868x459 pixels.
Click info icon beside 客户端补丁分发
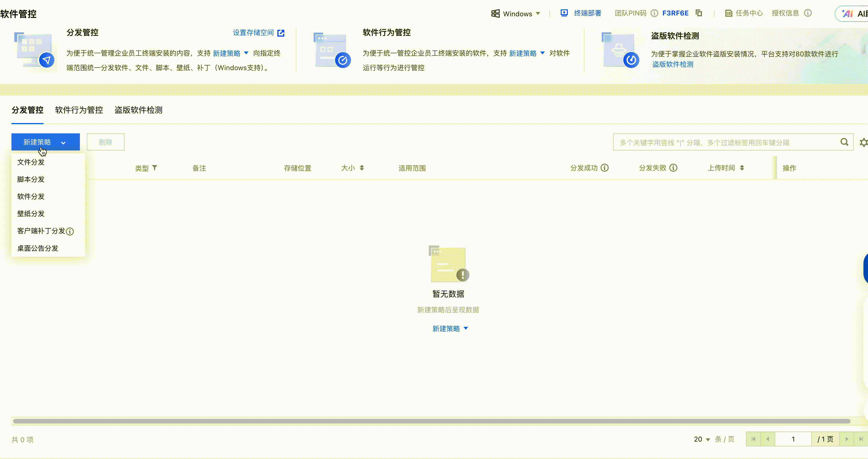tap(70, 231)
